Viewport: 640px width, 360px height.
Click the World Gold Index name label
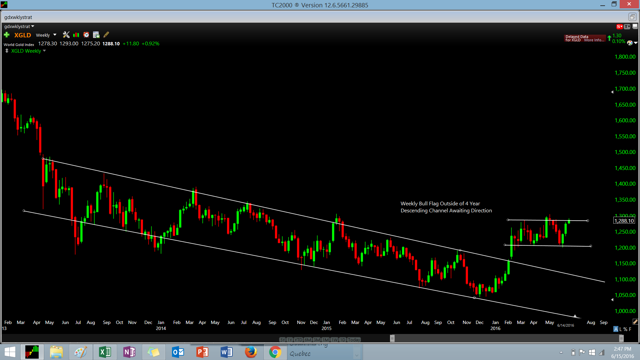19,44
